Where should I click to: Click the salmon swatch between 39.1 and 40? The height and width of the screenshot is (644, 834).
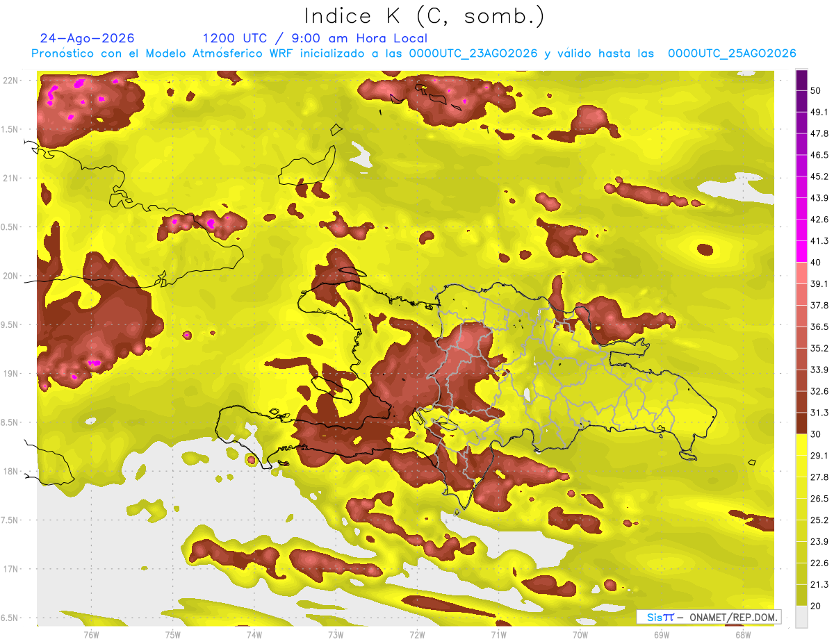pos(801,273)
